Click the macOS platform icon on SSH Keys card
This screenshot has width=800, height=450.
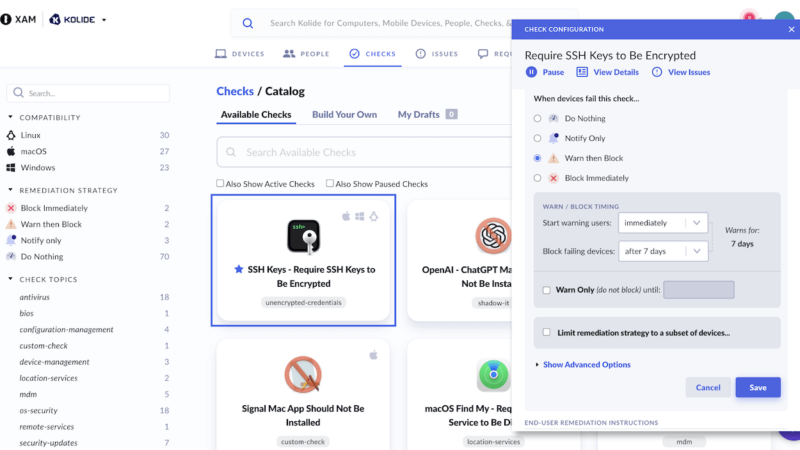346,216
